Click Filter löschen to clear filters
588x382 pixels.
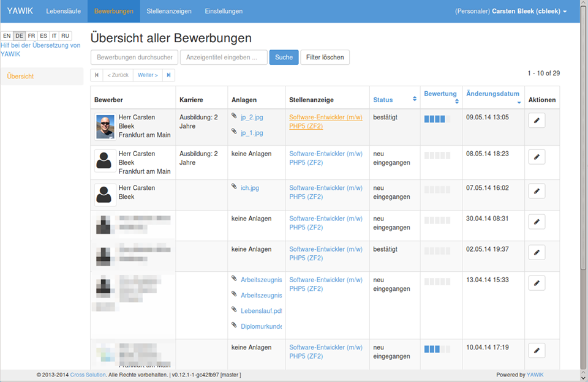click(x=326, y=57)
